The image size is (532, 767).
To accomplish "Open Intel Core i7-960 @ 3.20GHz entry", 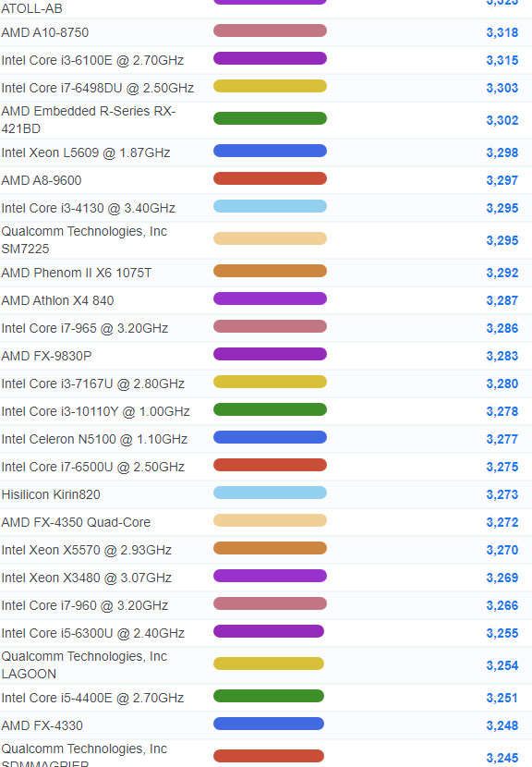I will click(x=85, y=605).
